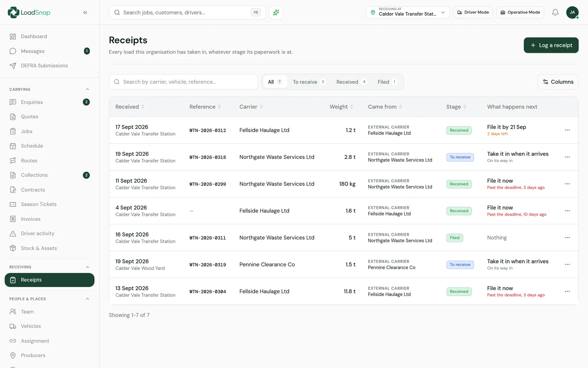The image size is (588, 368).
Task: Open DEFRA Submissions
Action: point(50,66)
